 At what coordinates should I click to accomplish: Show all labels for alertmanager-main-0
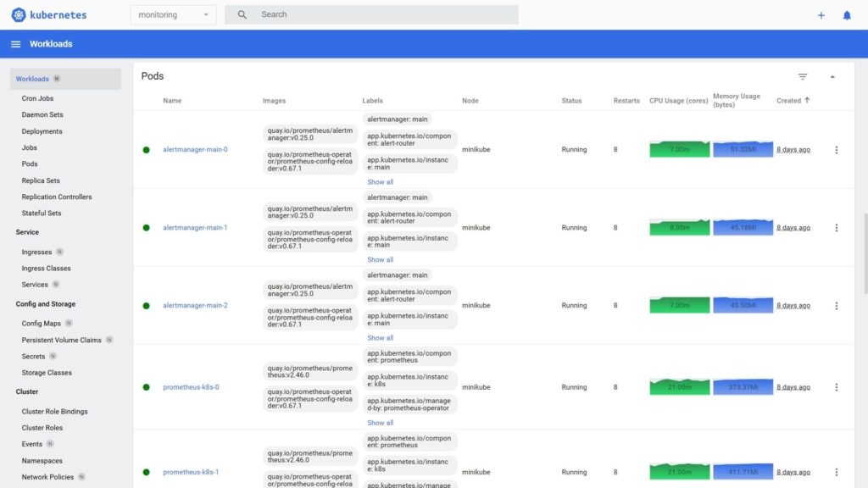click(381, 182)
